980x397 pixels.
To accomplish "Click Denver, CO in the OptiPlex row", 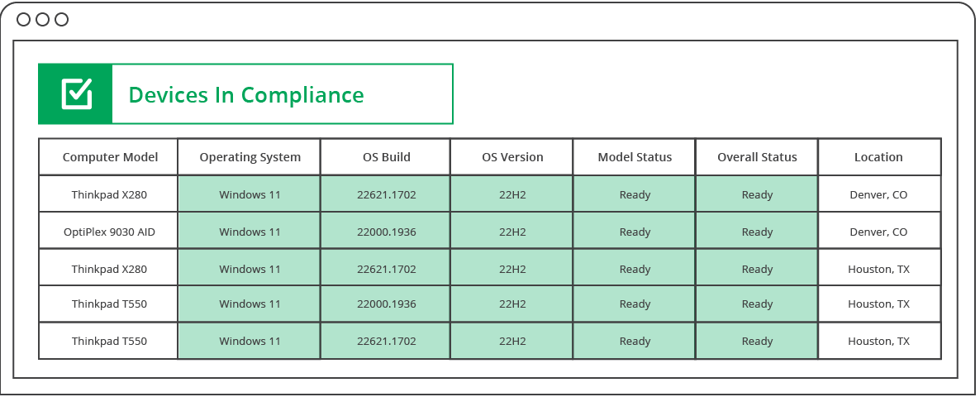I will click(878, 232).
